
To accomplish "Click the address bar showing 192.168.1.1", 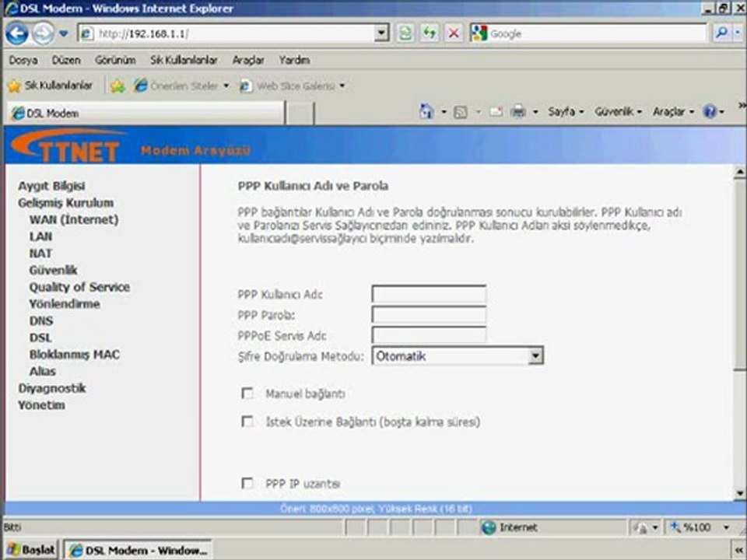I will tap(226, 33).
